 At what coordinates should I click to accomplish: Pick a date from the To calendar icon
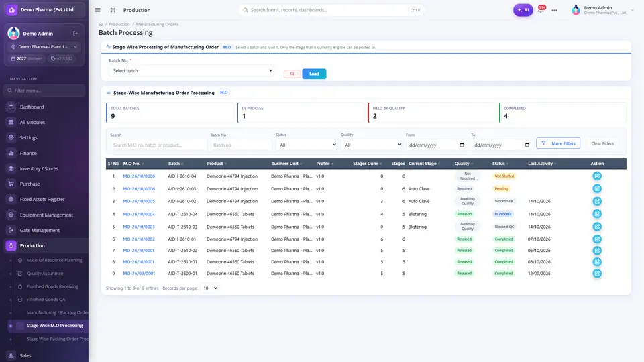(527, 145)
